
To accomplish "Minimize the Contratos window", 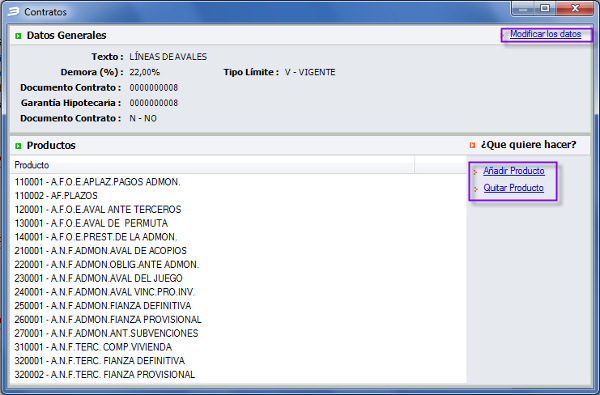I will pos(523,8).
